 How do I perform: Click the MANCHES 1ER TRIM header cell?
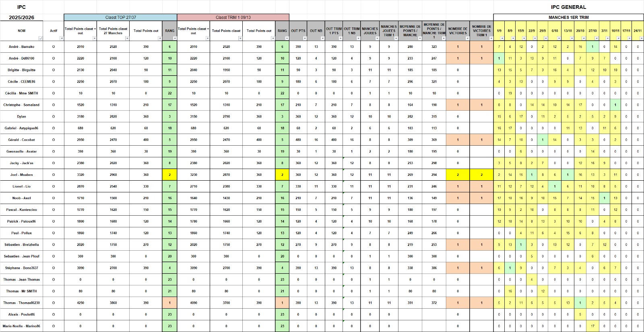tap(568, 17)
